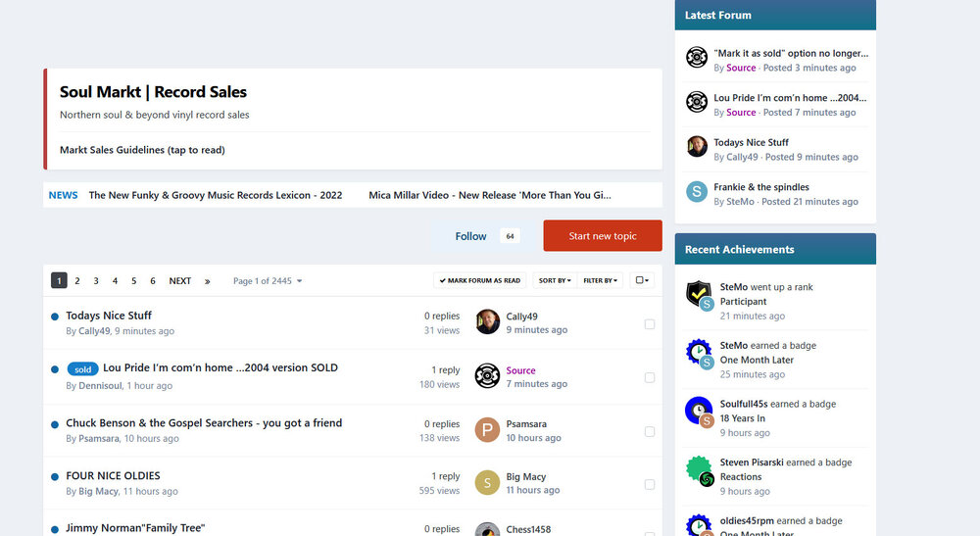Click unread dot for Lou Pride topic
Viewport: 980px width, 536px height.
point(54,369)
